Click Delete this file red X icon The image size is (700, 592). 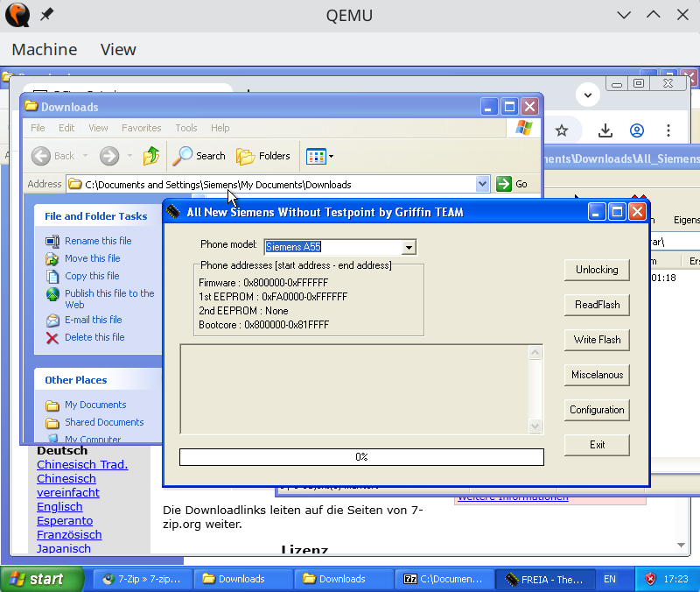52,337
